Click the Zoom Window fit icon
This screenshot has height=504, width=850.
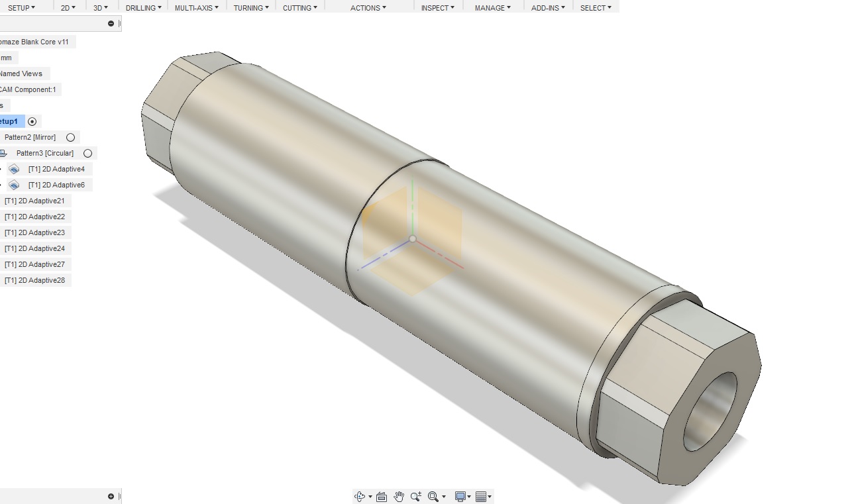coord(433,497)
